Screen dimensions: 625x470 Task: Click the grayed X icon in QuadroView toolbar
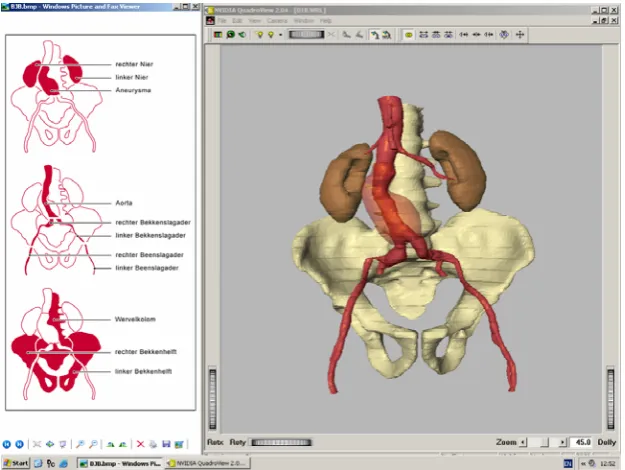pos(331,35)
